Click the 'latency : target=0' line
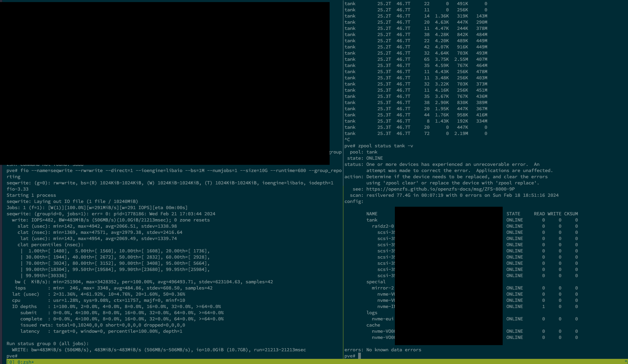Screen dimensions: 628x364 click(x=101, y=331)
